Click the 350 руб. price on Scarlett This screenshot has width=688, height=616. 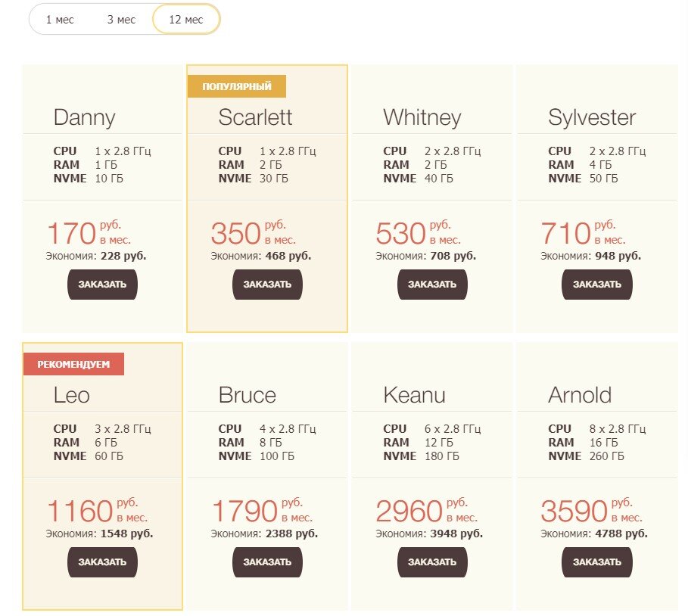pyautogui.click(x=253, y=232)
